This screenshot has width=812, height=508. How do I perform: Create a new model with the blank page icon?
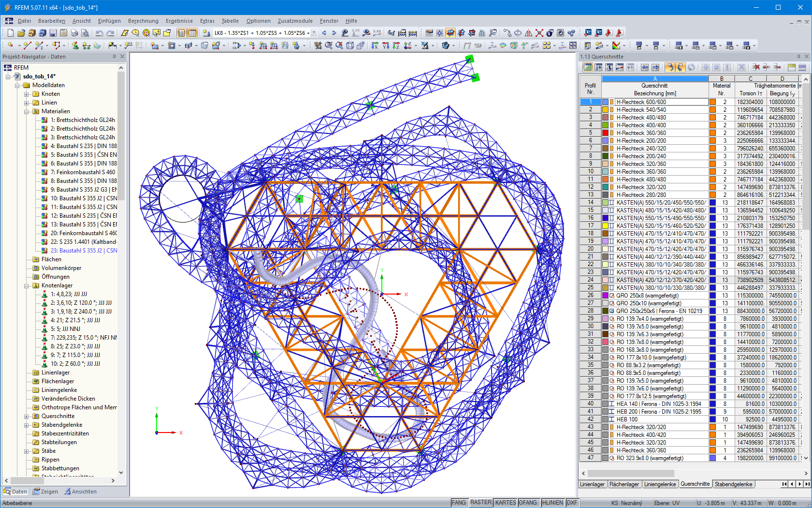pos(10,32)
